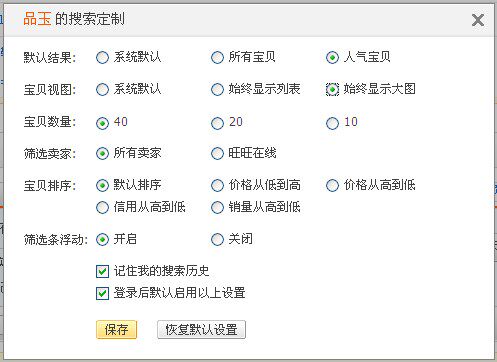This screenshot has height=362, width=497.
Task: Filter sellers by 旺旺在线
Action: click(217, 154)
